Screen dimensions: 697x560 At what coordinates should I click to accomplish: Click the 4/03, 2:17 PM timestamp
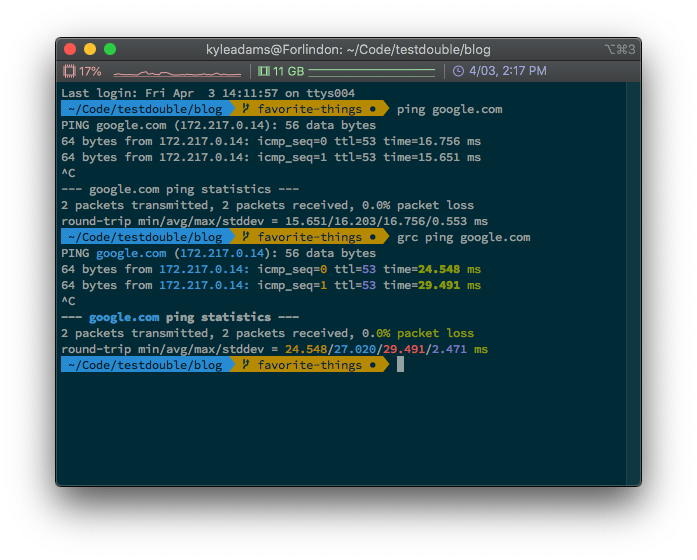coord(508,71)
